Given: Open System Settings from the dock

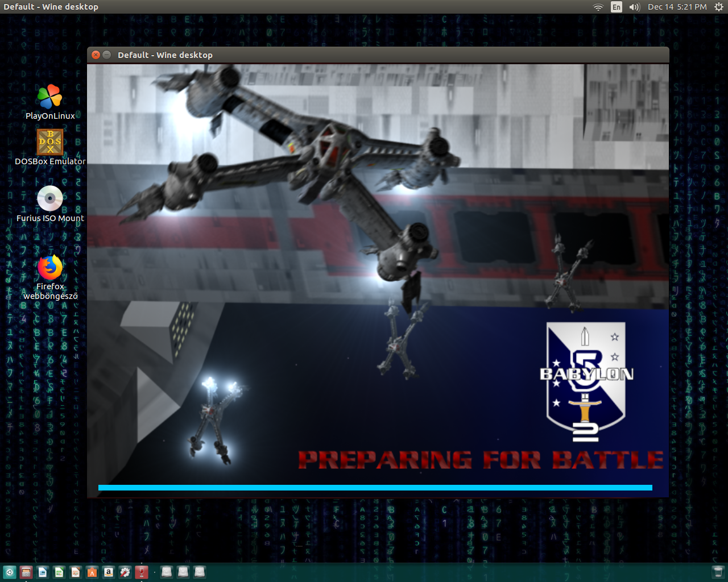Looking at the screenshot, I should (x=125, y=572).
